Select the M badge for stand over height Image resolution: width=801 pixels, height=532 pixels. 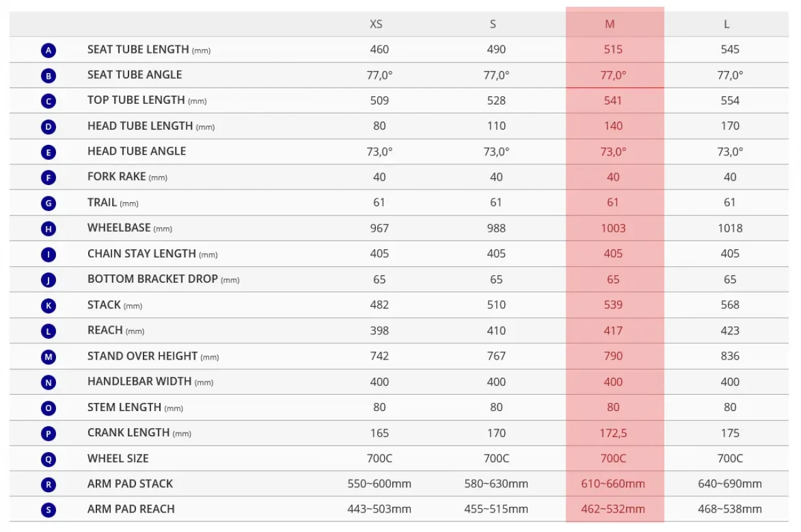click(x=48, y=357)
